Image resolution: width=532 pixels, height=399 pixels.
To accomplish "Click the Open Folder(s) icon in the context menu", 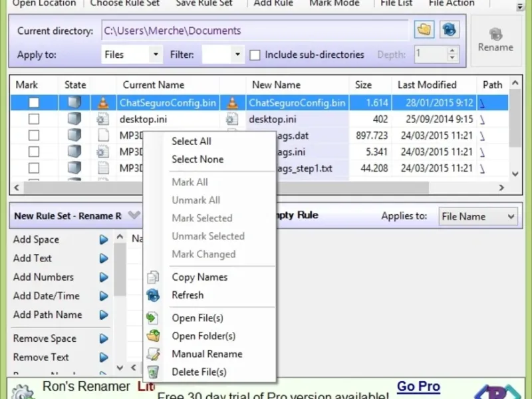I will [x=153, y=336].
